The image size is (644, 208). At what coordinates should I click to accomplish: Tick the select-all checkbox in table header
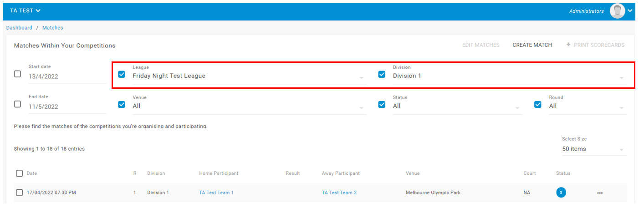(x=19, y=173)
